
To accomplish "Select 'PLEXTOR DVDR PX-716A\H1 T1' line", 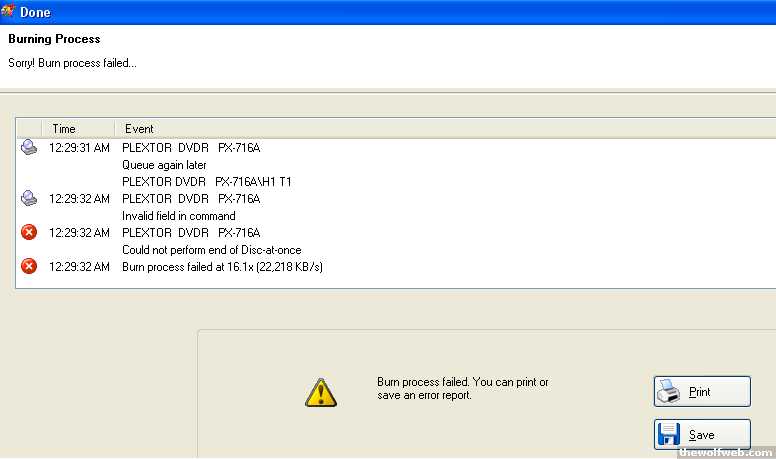I will 207,182.
